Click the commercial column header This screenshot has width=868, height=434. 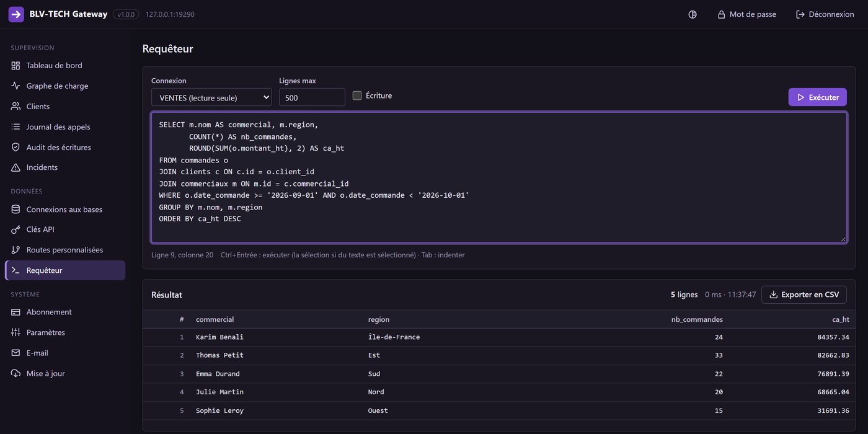tap(215, 319)
